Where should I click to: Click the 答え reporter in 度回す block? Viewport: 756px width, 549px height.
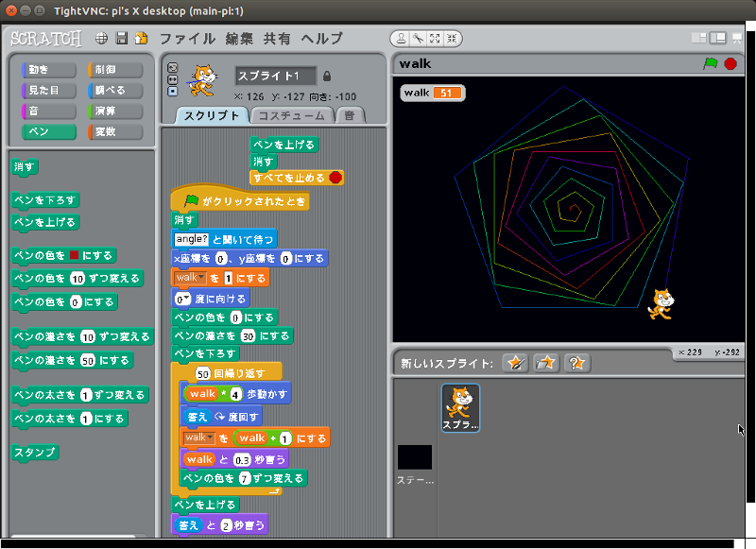tap(197, 417)
